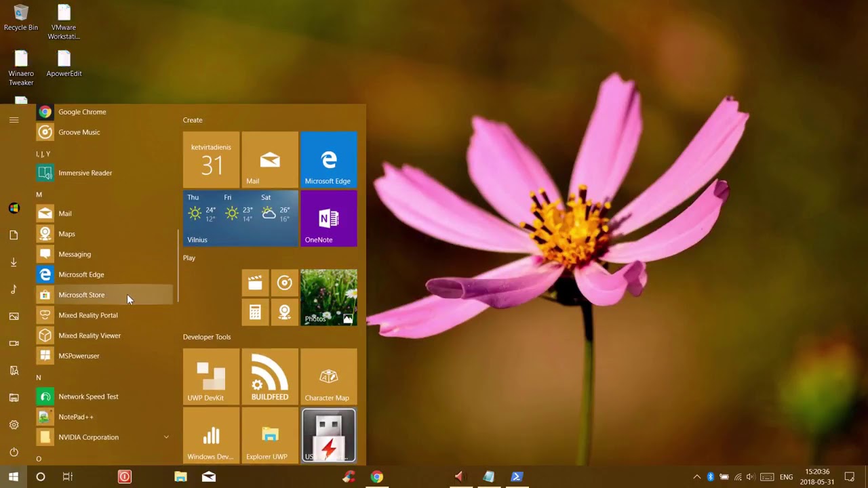This screenshot has width=868, height=488.
Task: Launch Groove Music from the app list
Action: tap(105, 132)
